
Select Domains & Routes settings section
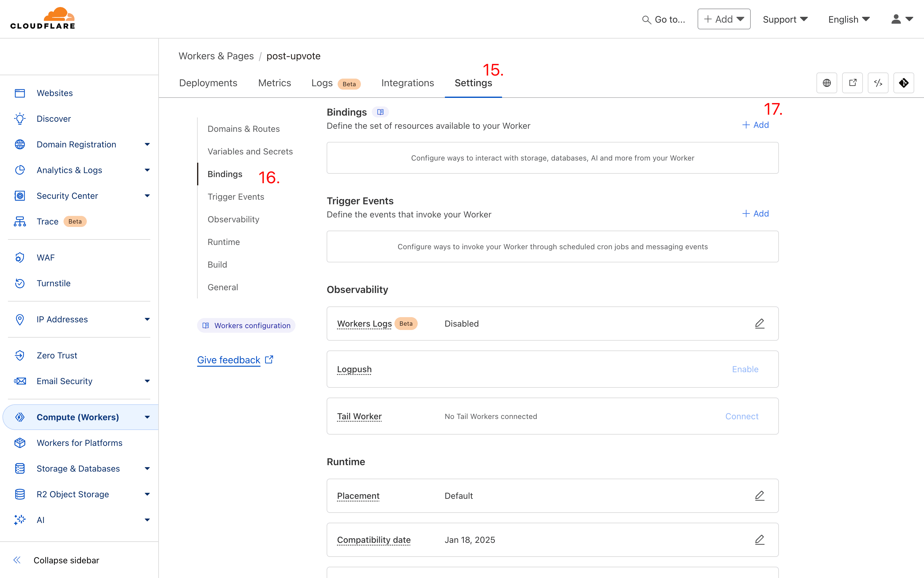[244, 129]
